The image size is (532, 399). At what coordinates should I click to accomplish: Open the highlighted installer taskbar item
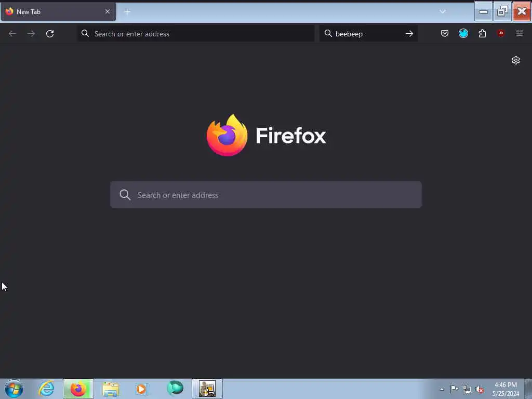(x=207, y=389)
